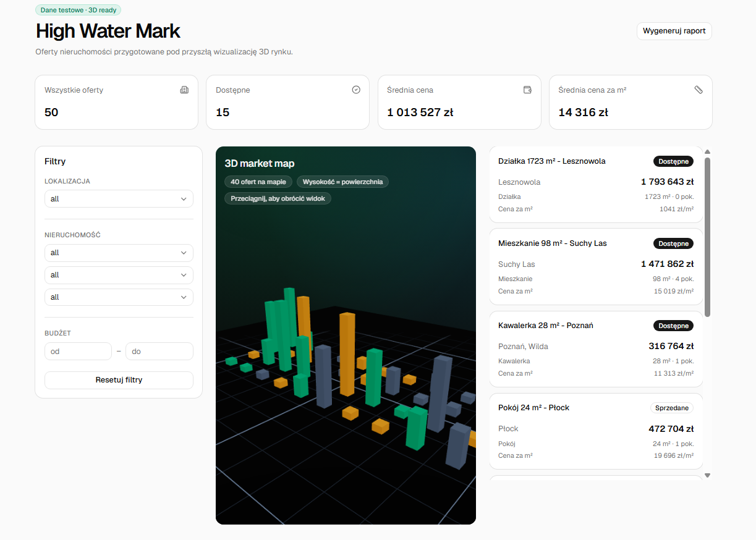
Task: Focus the budget 'od' input field
Action: click(x=78, y=352)
